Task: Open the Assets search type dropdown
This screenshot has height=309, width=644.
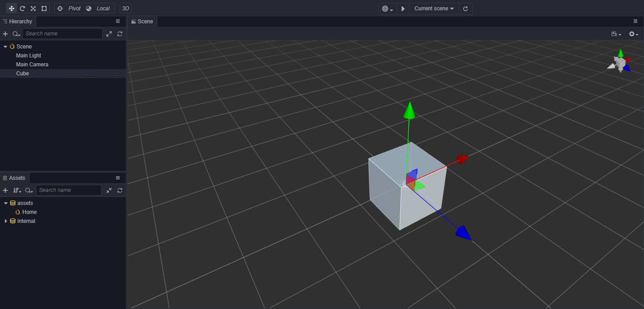Action: coord(29,190)
